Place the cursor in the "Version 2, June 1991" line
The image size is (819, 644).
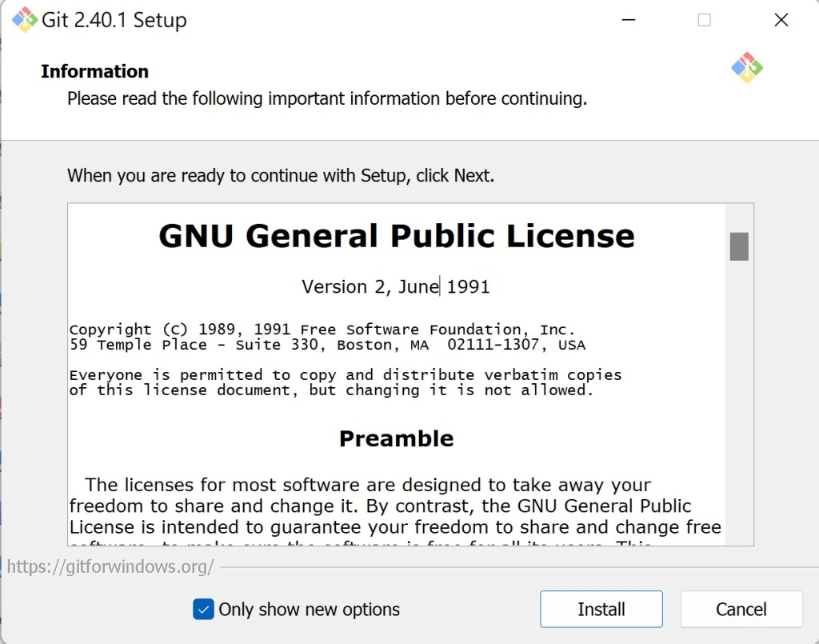coord(396,286)
